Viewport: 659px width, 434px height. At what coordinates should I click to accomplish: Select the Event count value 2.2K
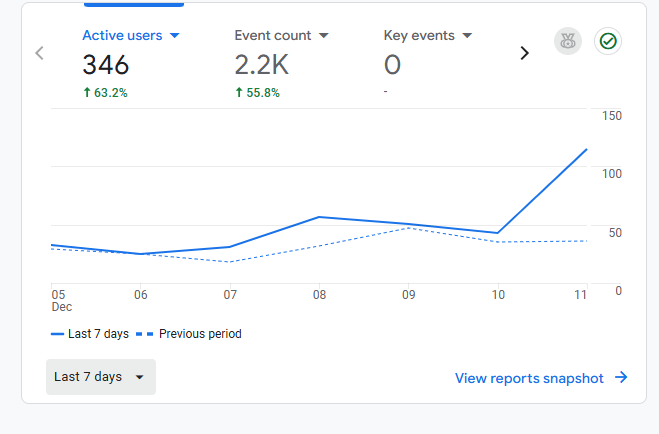(x=261, y=65)
